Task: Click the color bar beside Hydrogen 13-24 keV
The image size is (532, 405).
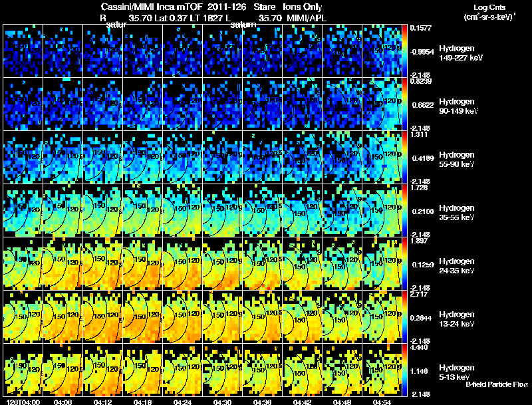Action: point(404,317)
